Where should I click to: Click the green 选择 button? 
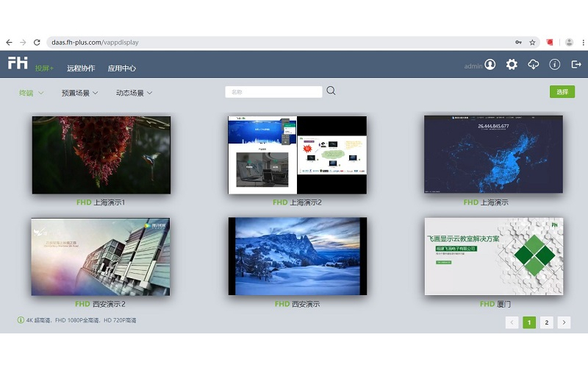(x=562, y=92)
